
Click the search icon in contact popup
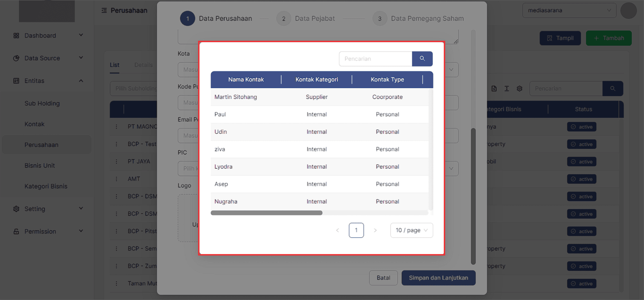click(422, 59)
